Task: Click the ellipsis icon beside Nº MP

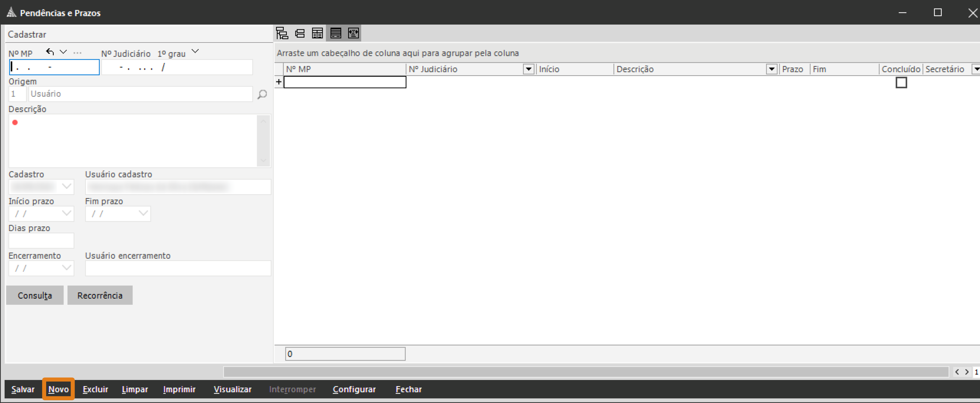Action: (77, 53)
